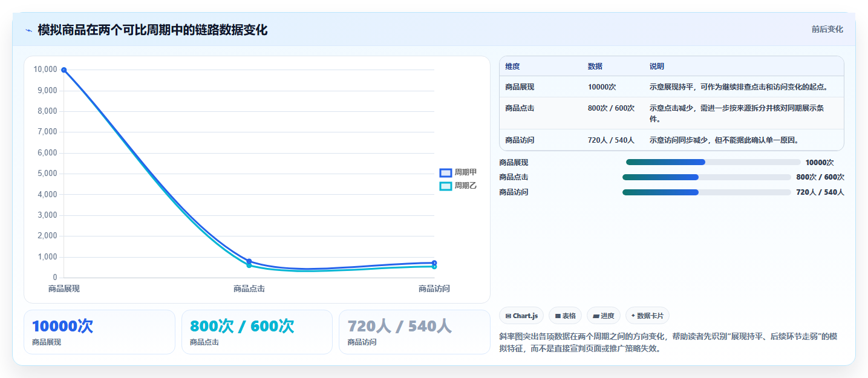Click the 商品访问 x-axis label
The image size is (868, 378).
pos(434,288)
